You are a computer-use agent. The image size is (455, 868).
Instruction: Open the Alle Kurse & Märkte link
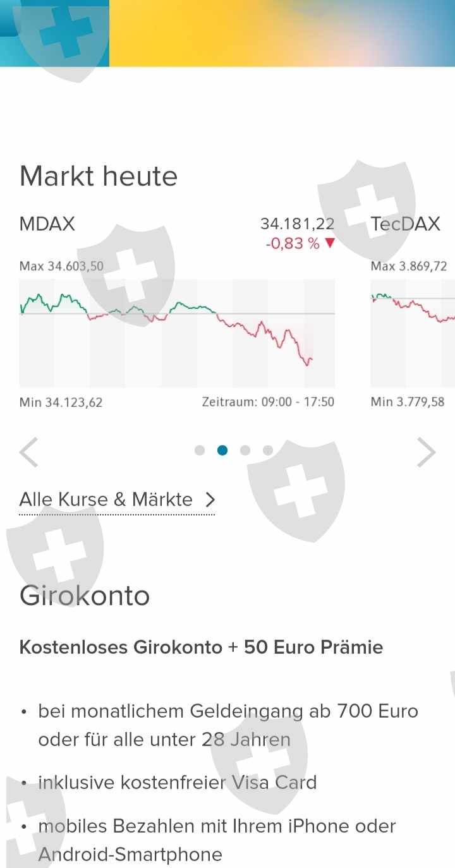coord(106,500)
